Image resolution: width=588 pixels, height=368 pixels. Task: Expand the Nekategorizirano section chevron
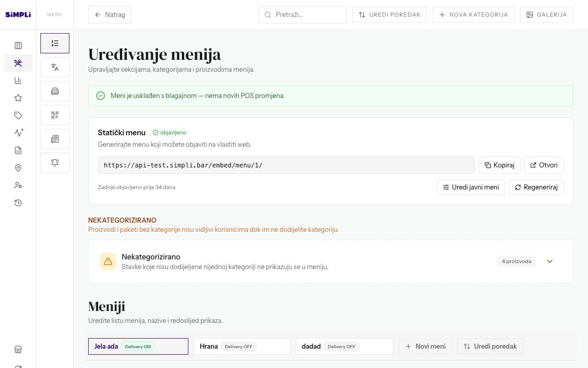pos(550,261)
